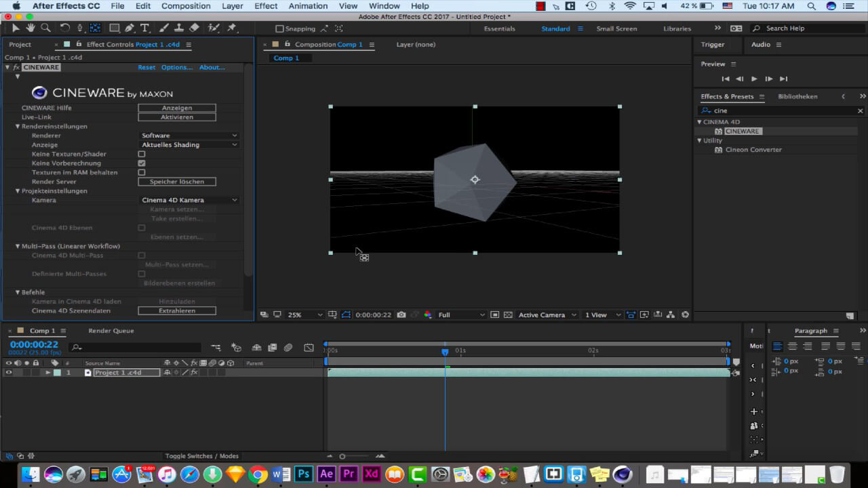Enable Keine Texturen/Shader checkbox

coord(142,154)
